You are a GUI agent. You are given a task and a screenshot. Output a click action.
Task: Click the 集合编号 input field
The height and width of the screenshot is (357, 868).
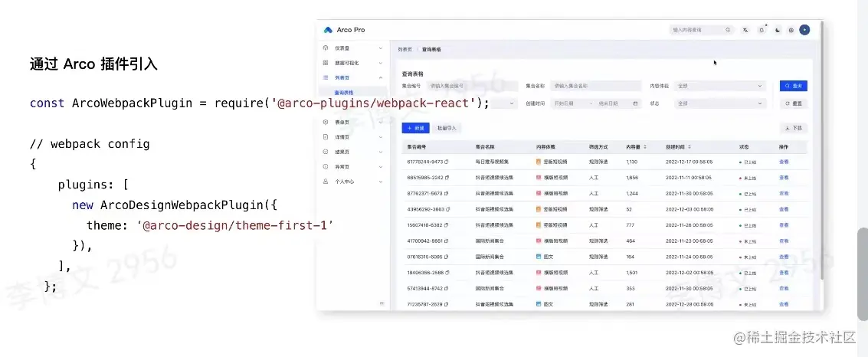472,87
